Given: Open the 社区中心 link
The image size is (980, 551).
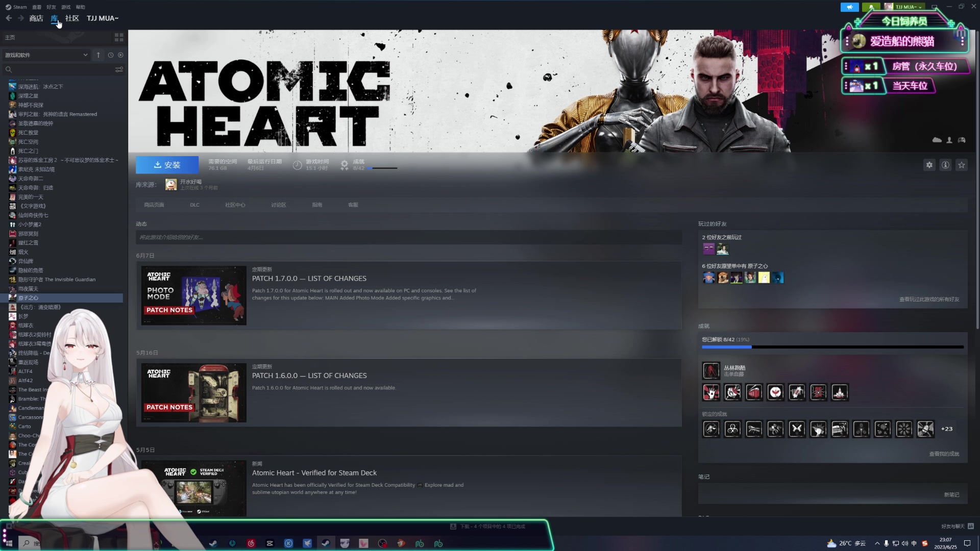Looking at the screenshot, I should 235,205.
